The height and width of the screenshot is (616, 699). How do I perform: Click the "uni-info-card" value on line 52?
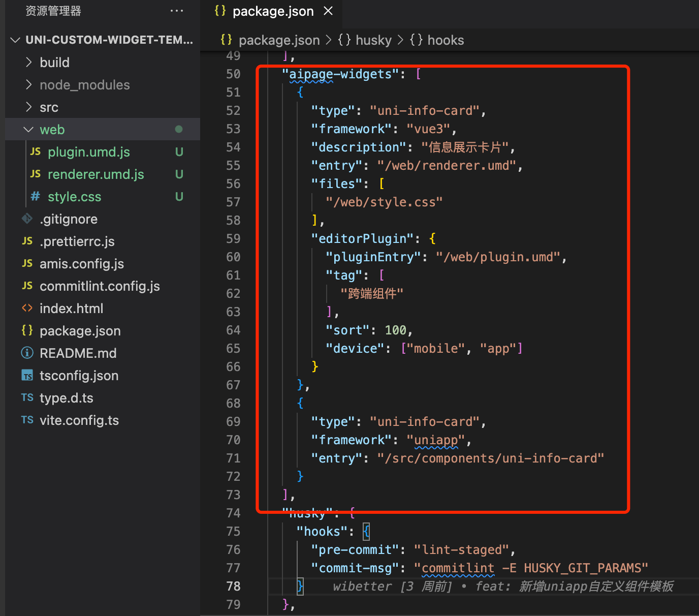click(x=425, y=111)
